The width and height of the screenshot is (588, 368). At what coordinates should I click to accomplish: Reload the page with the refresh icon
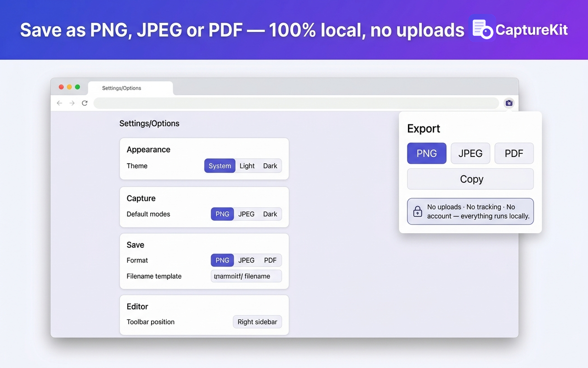pos(85,103)
